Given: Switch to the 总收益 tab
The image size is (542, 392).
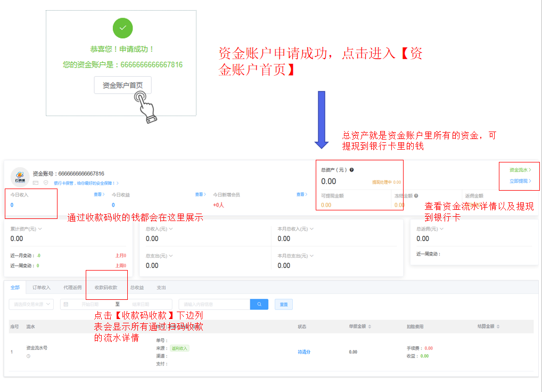Looking at the screenshot, I should [137, 288].
